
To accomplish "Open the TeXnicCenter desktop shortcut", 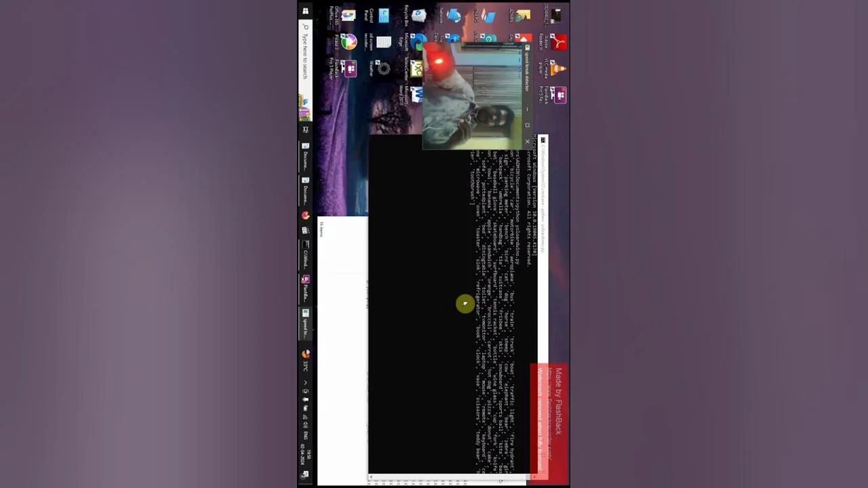I will click(412, 69).
